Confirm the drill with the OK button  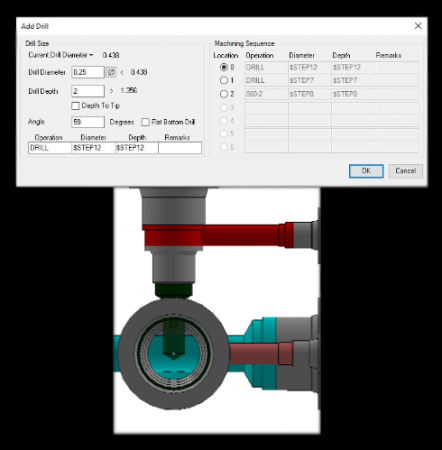tap(366, 171)
